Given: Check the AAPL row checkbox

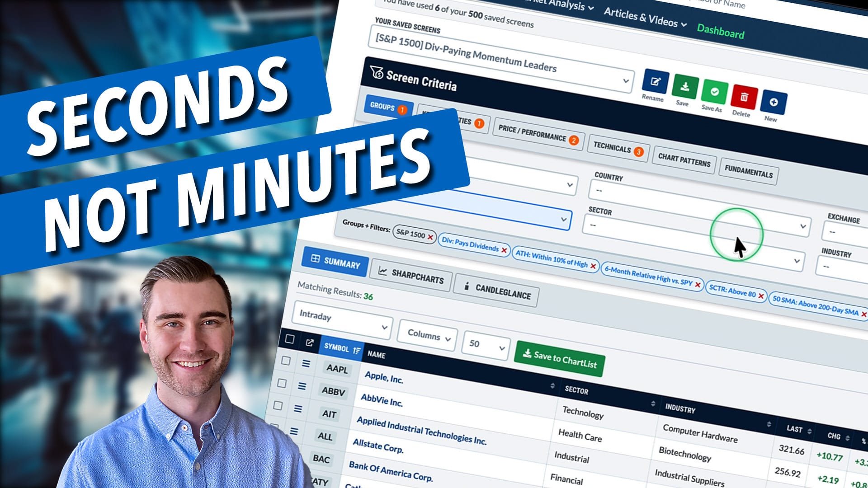Looking at the screenshot, I should click(286, 361).
